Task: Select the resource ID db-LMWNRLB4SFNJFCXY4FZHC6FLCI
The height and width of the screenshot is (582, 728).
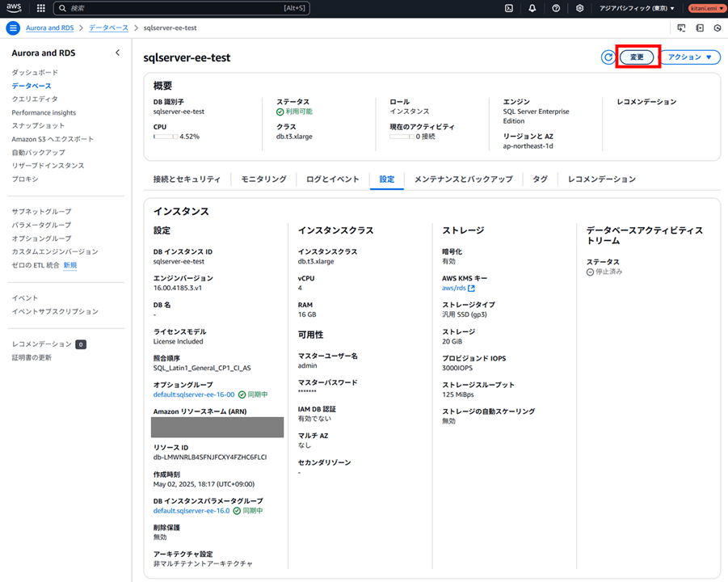Action: (x=210, y=457)
